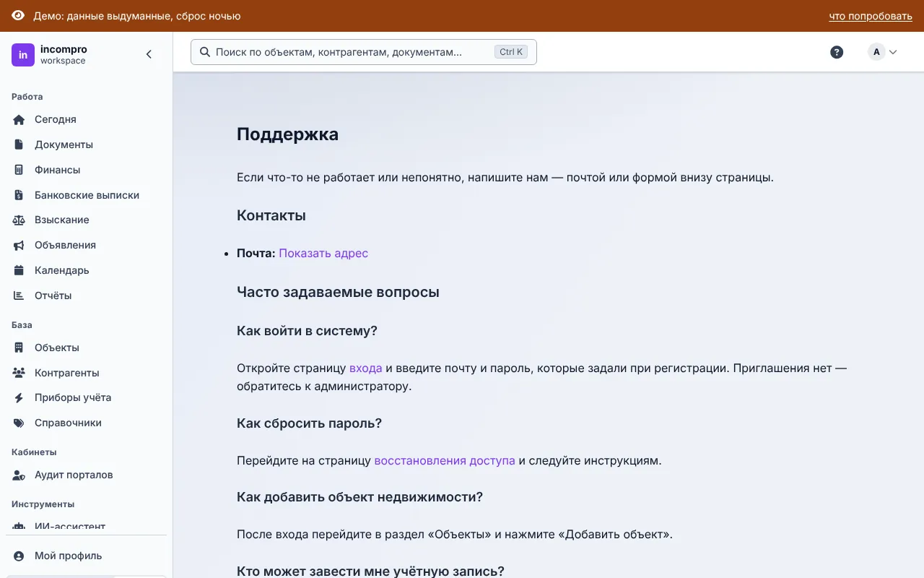The height and width of the screenshot is (578, 924).
Task: Collapse the sidebar with the chevron arrow
Action: coord(149,54)
